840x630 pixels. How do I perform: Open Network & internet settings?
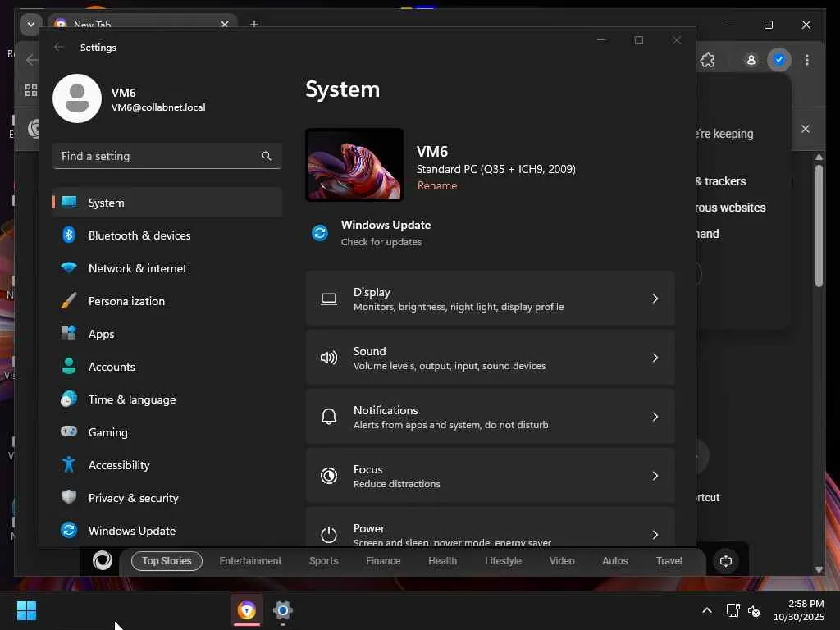167,268
